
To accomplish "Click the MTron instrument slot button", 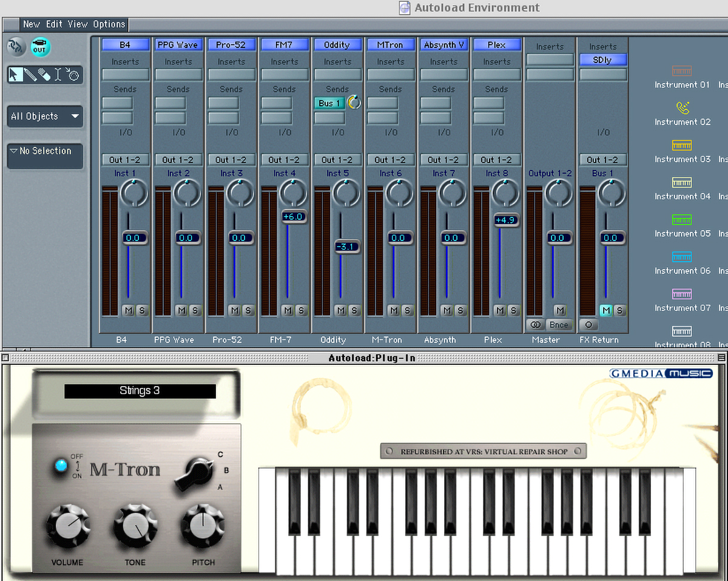I will (x=391, y=44).
